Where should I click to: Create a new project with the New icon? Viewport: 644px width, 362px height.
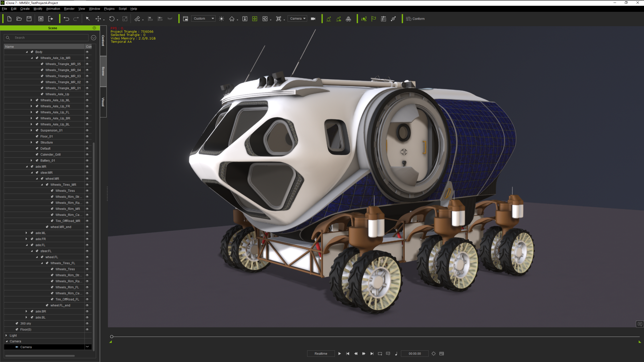pyautogui.click(x=9, y=19)
